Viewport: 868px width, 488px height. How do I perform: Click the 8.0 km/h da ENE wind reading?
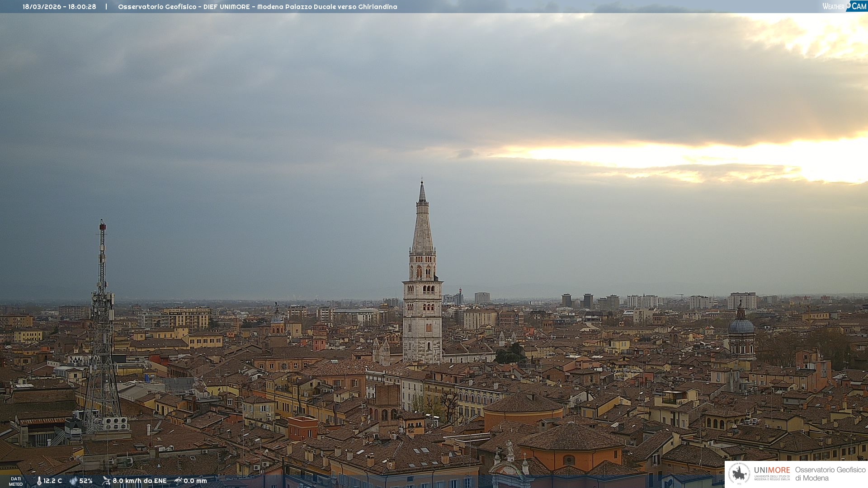point(140,481)
